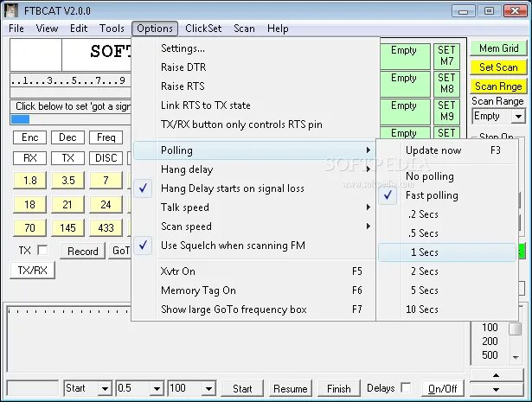The height and width of the screenshot is (402, 532).
Task: Click the SET M9 button
Action: (x=446, y=112)
